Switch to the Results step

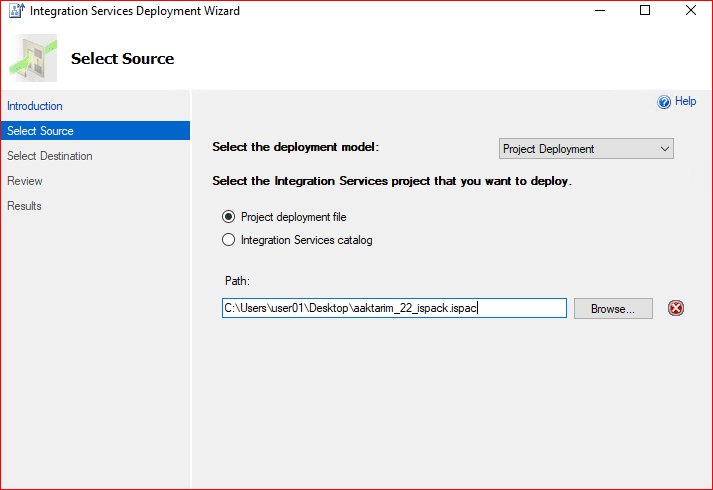click(x=25, y=206)
